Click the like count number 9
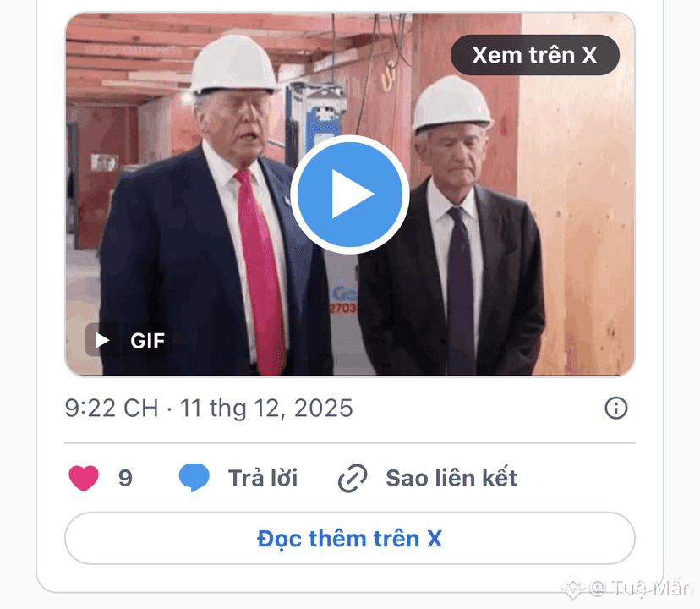The width and height of the screenshot is (700, 609). coord(125,478)
